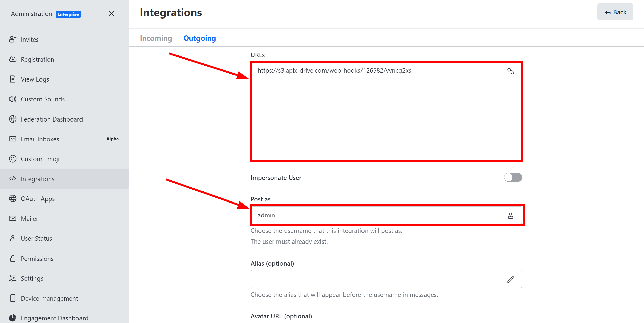Click the OAuth Apps globe icon

[13, 198]
